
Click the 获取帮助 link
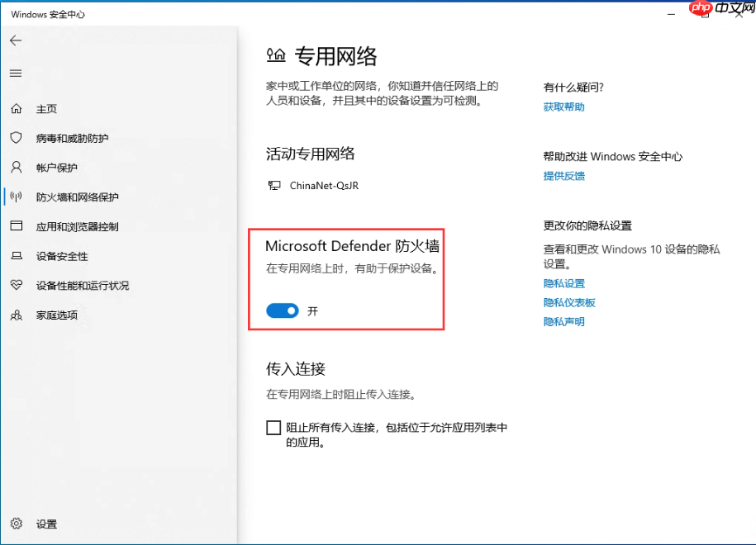563,106
